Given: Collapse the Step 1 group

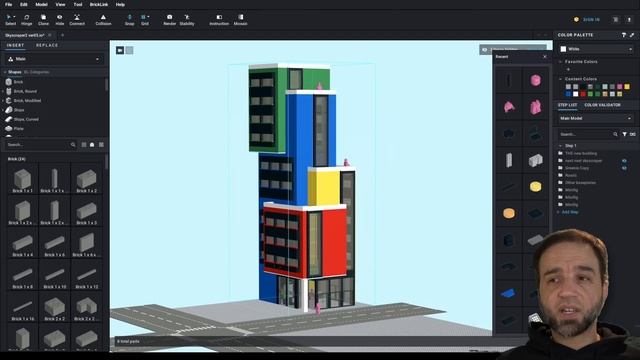Looking at the screenshot, I should point(560,146).
